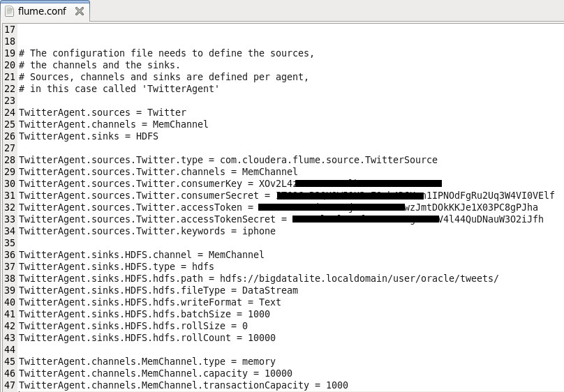Click HDFS value on line 26
Viewport: 564px width, 392px height.
click(x=147, y=136)
